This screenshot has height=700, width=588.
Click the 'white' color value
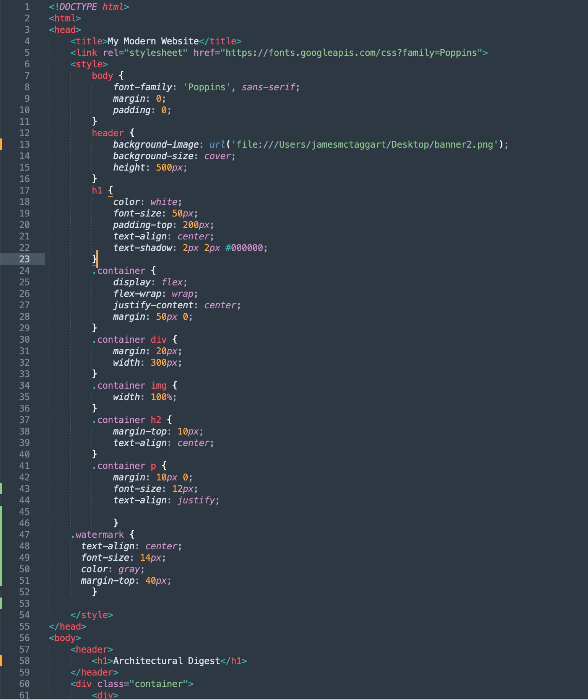(x=164, y=202)
